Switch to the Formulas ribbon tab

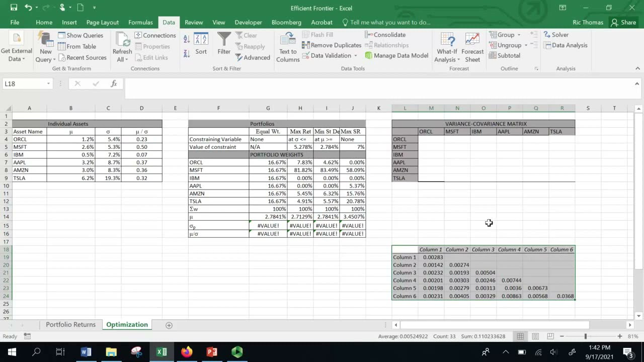(x=140, y=22)
